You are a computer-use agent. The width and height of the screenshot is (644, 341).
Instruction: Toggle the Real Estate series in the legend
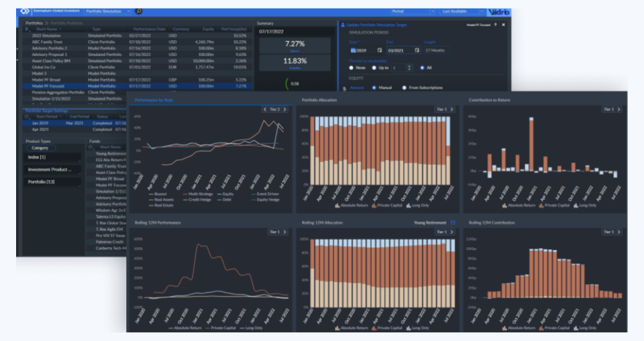162,205
